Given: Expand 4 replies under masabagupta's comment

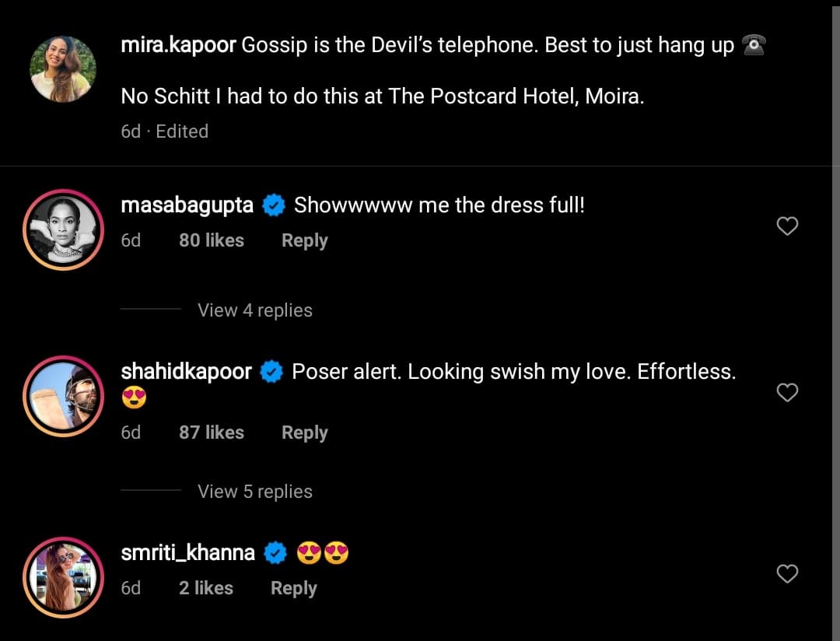Looking at the screenshot, I should pyautogui.click(x=255, y=310).
